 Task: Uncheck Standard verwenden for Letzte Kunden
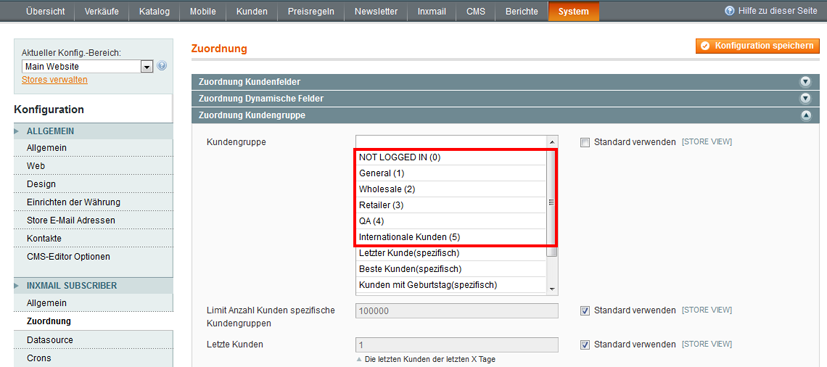pyautogui.click(x=584, y=345)
